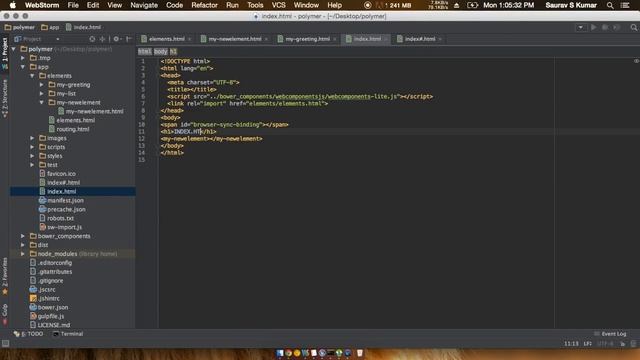Image resolution: width=640 pixels, height=360 pixels.
Task: Open the Apple menu
Action: (13, 5)
